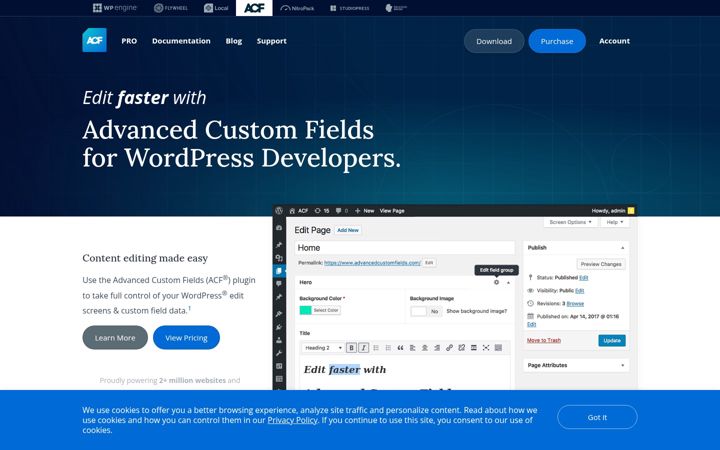Click the align left icon
The width and height of the screenshot is (720, 450).
[412, 348]
